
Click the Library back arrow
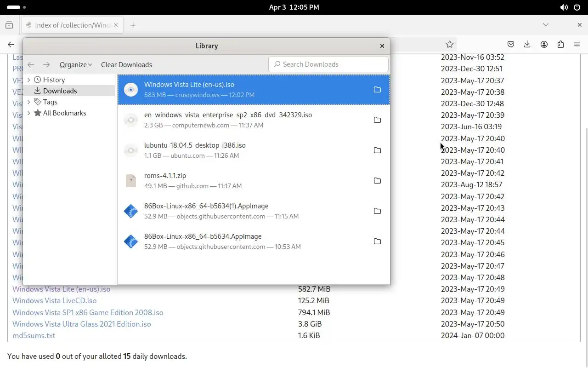pos(31,65)
